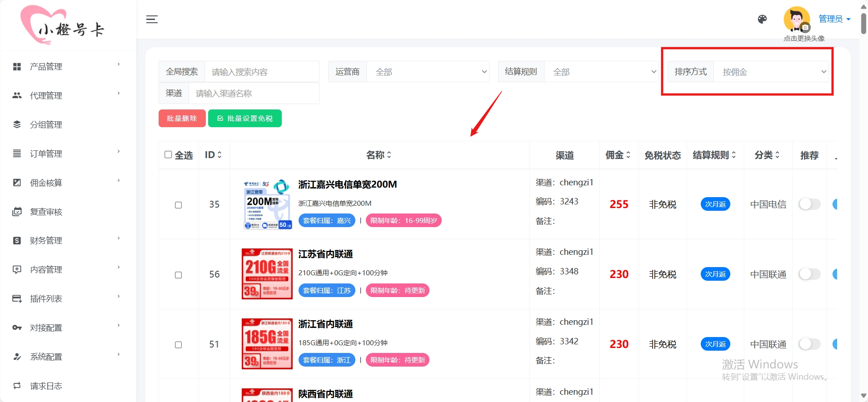Open the 运营商 dropdown

(428, 72)
